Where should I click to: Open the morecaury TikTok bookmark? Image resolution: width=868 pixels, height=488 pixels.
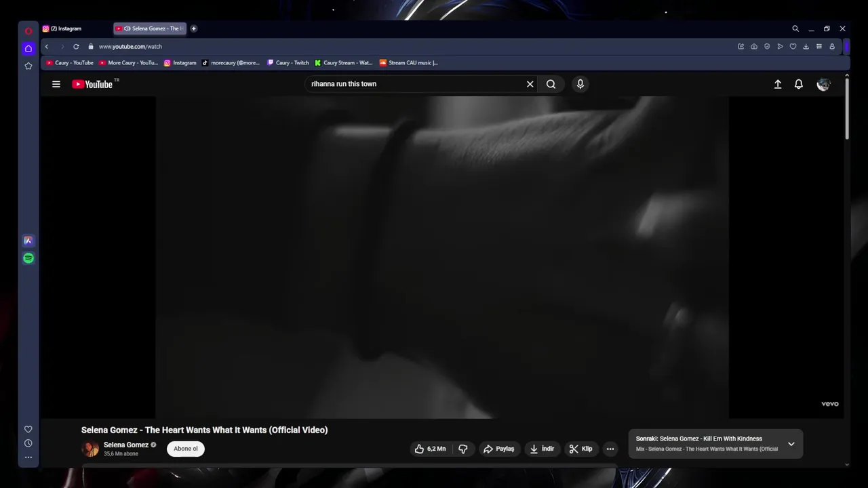pyautogui.click(x=231, y=63)
